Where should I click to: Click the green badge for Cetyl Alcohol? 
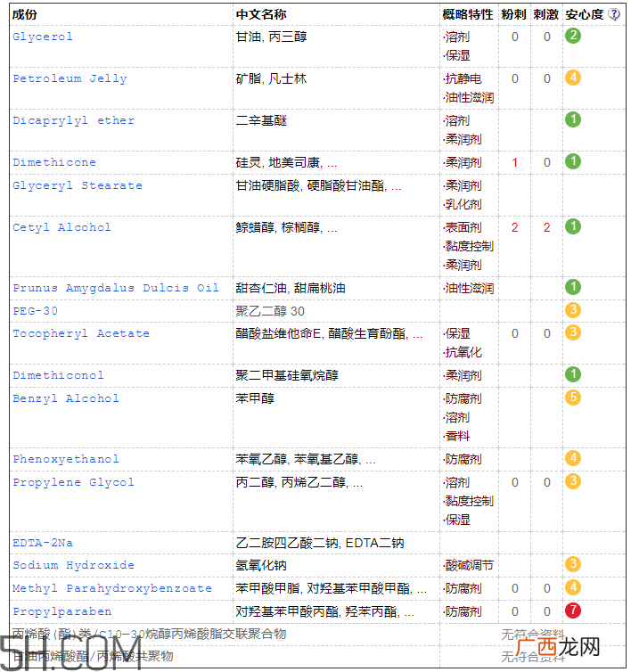point(573,226)
